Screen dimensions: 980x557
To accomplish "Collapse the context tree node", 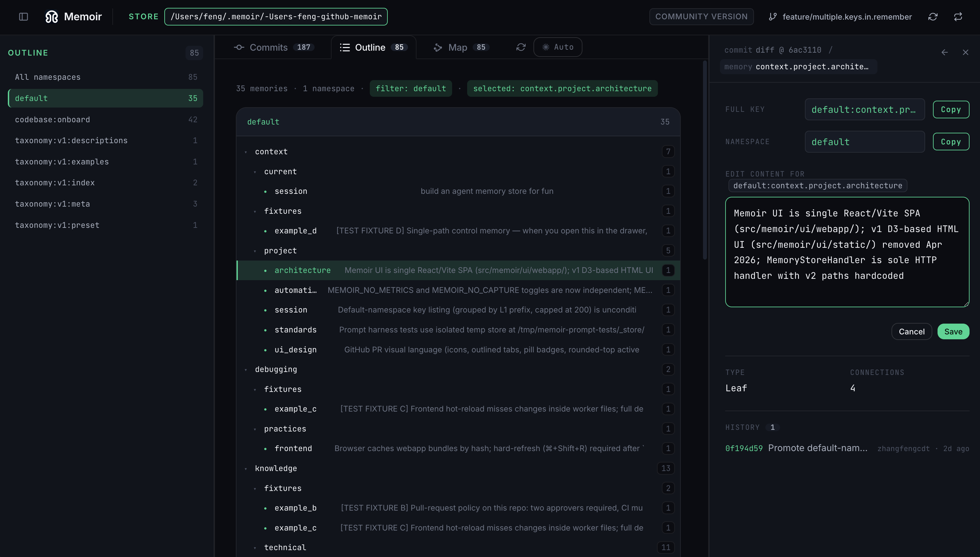I will 246,152.
